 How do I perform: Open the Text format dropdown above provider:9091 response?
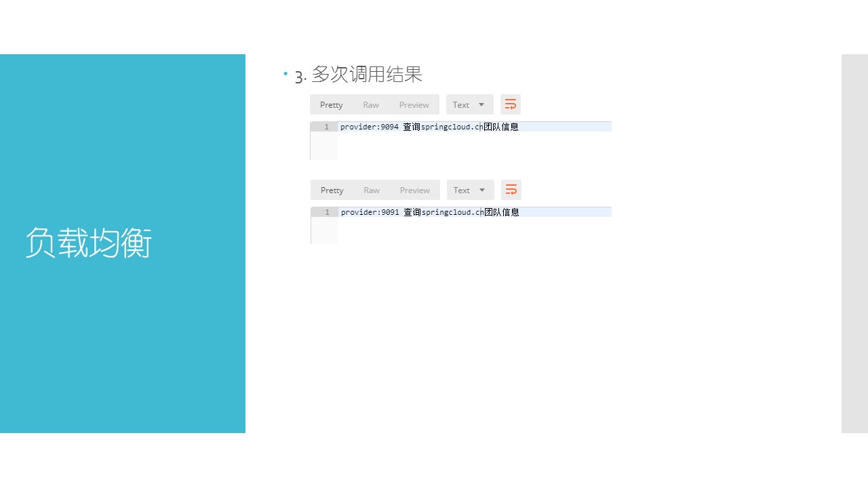tap(470, 190)
